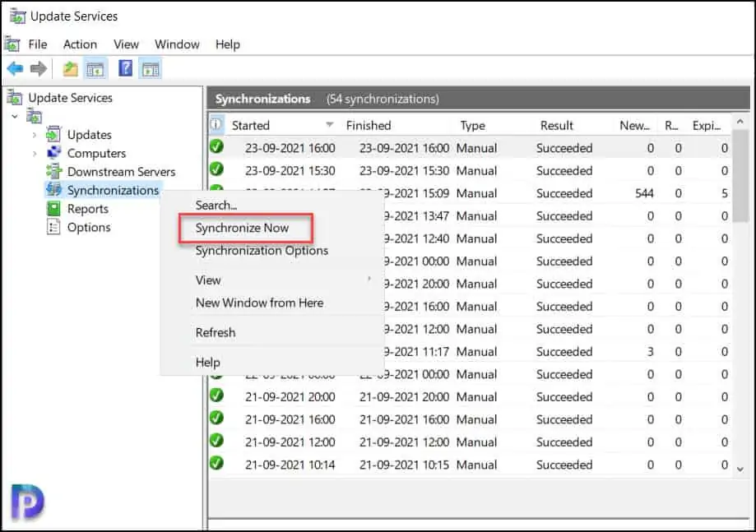Click Expired value 5 in 15:09 row

[x=724, y=193]
